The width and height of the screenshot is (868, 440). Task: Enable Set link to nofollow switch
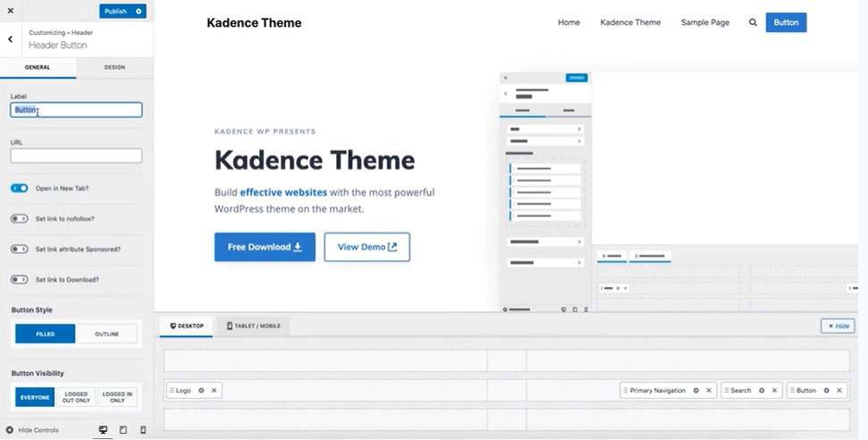(20, 219)
